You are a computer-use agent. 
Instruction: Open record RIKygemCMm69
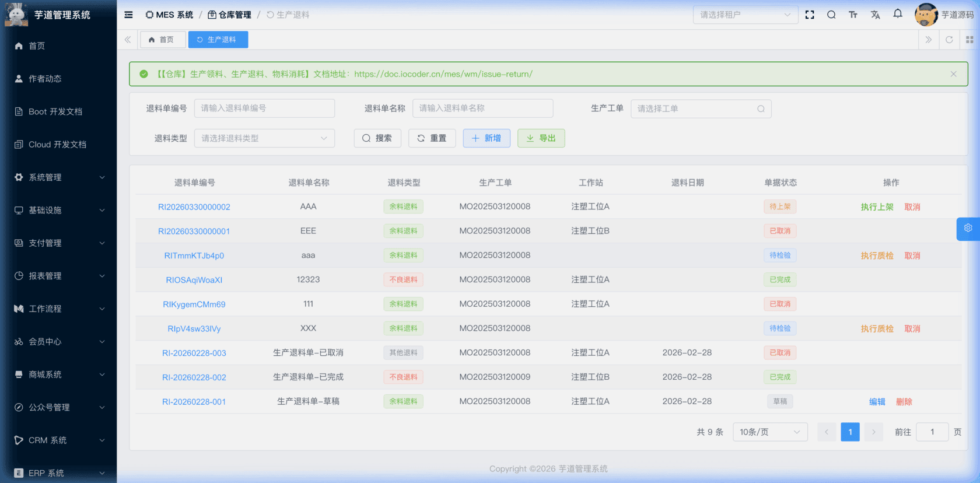point(194,304)
